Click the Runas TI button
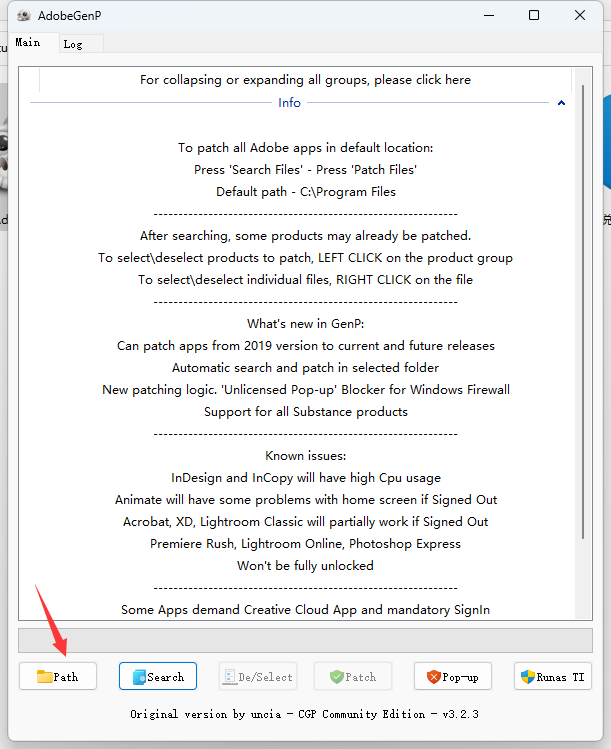The width and height of the screenshot is (611, 749). 553,676
